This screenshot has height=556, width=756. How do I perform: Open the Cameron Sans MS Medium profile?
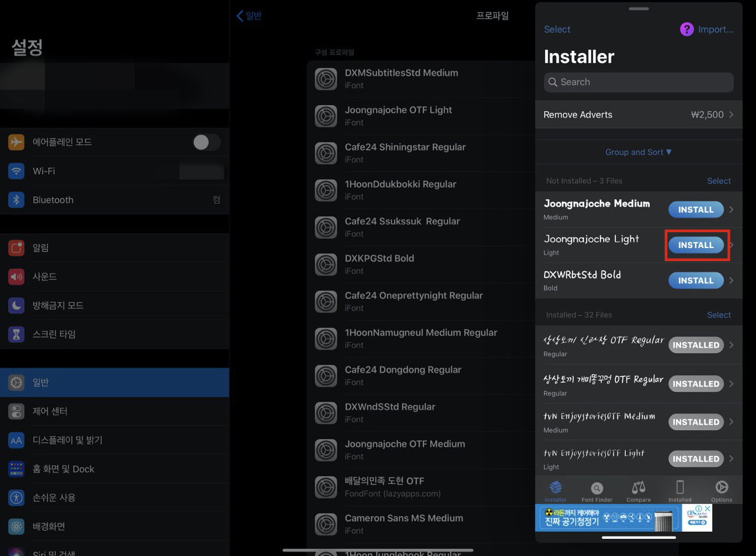[x=421, y=524]
